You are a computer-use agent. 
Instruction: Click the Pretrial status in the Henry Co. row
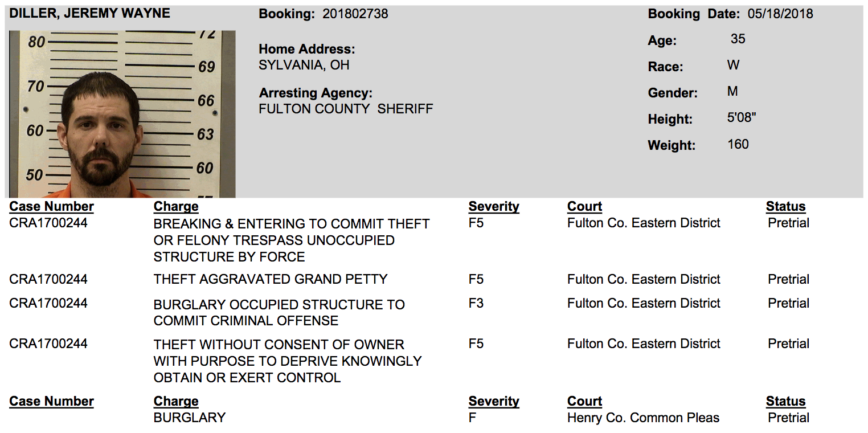tap(788, 418)
